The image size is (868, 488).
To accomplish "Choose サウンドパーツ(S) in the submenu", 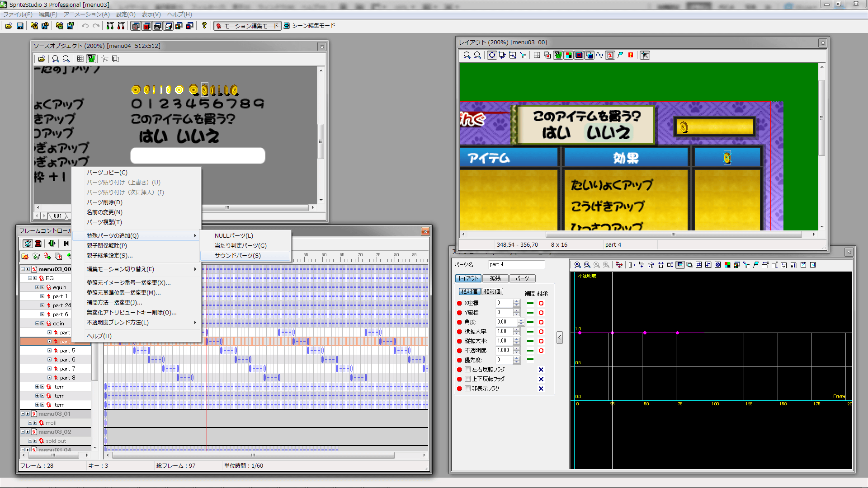I will click(245, 256).
